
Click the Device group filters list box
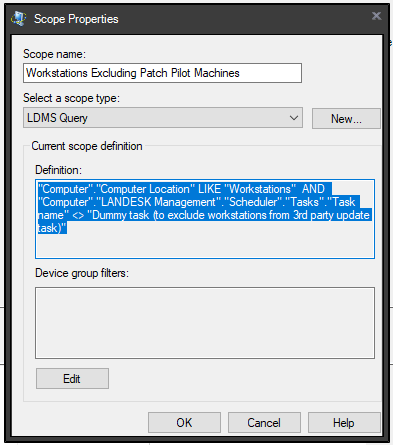(205, 323)
